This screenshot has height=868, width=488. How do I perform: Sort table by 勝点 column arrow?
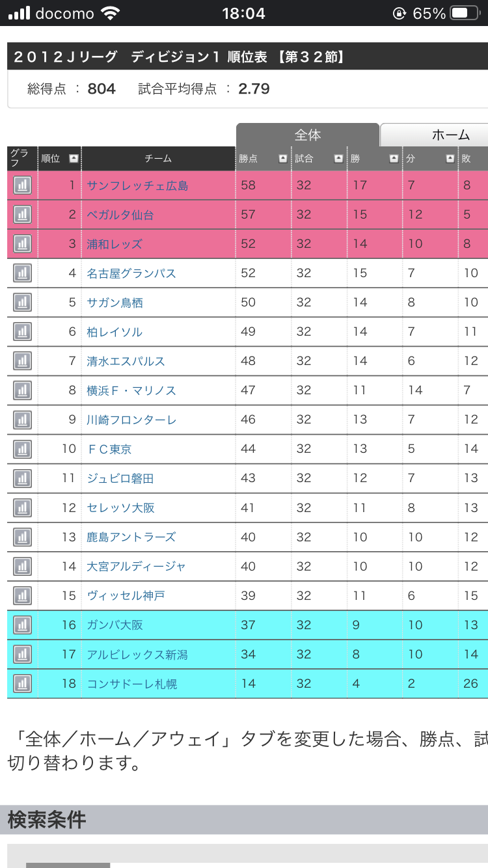click(282, 158)
